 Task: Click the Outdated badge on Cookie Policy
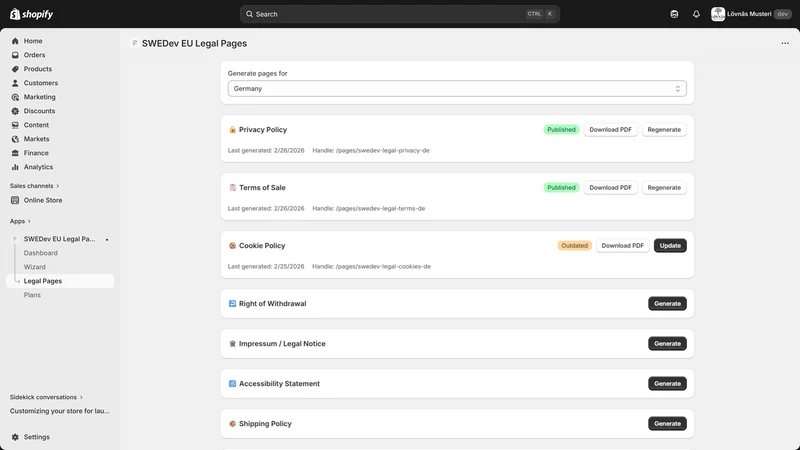[574, 245]
